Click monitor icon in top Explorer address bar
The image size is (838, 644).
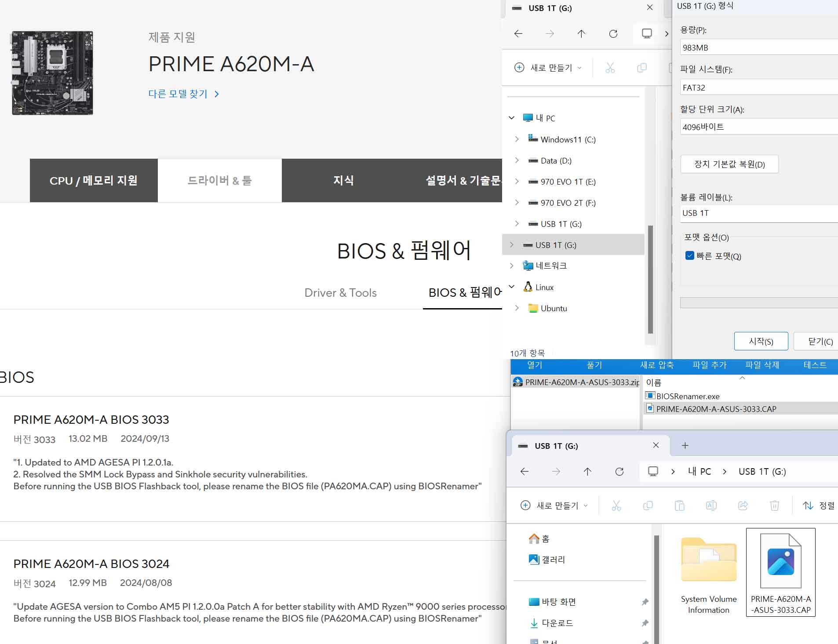point(647,33)
